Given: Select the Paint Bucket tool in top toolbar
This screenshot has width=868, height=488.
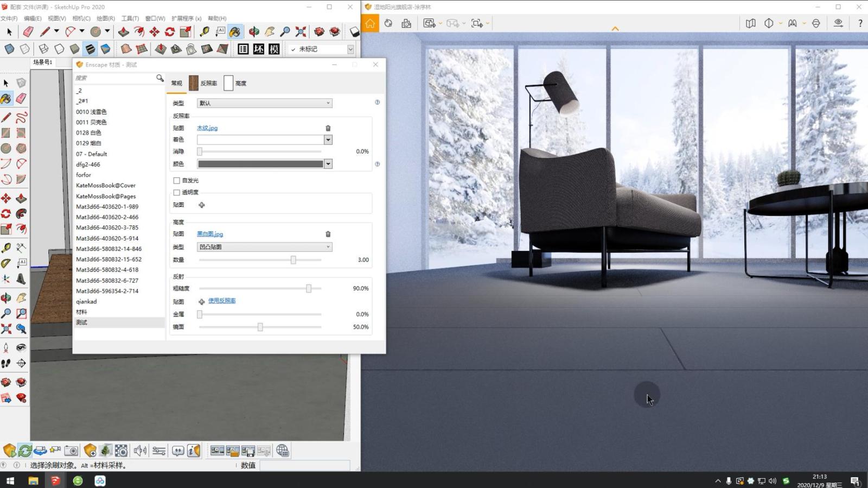Looking at the screenshot, I should pyautogui.click(x=234, y=32).
